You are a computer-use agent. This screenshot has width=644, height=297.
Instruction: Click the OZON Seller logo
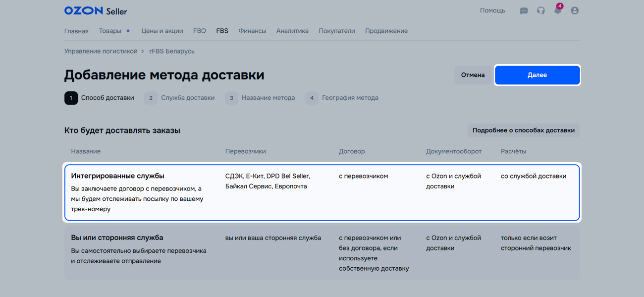(96, 11)
